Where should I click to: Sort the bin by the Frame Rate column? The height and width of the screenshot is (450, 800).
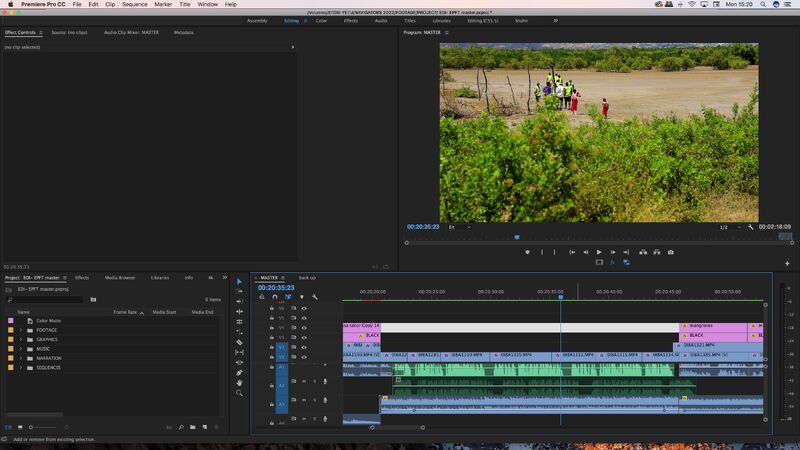(125, 312)
